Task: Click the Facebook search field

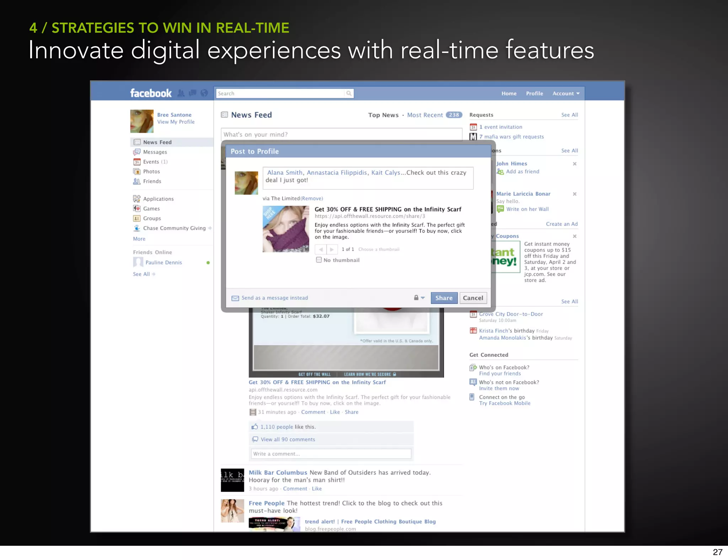Action: 280,93
